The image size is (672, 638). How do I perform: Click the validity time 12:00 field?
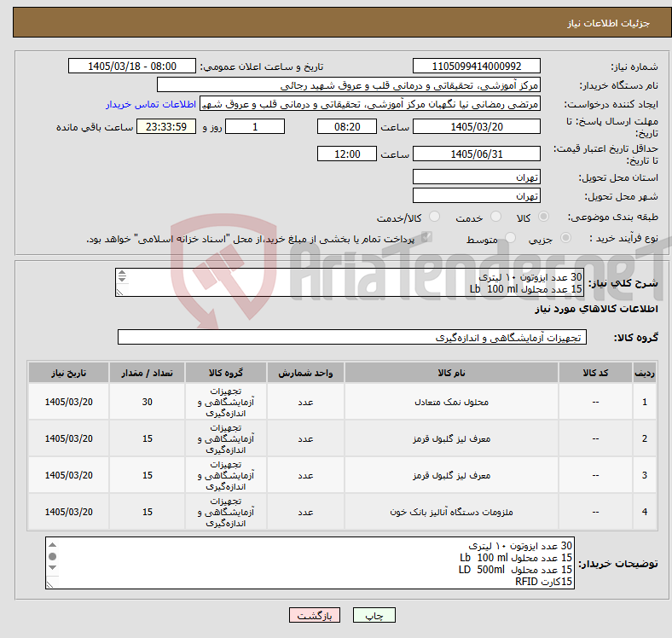[x=347, y=154]
